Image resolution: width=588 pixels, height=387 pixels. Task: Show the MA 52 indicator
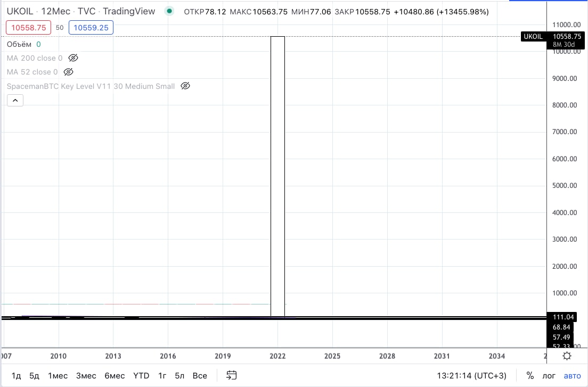(68, 72)
